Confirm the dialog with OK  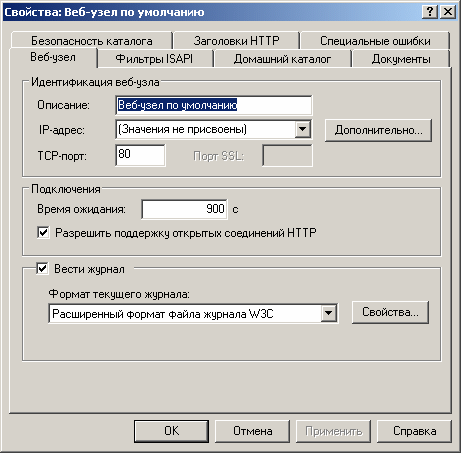pyautogui.click(x=171, y=431)
